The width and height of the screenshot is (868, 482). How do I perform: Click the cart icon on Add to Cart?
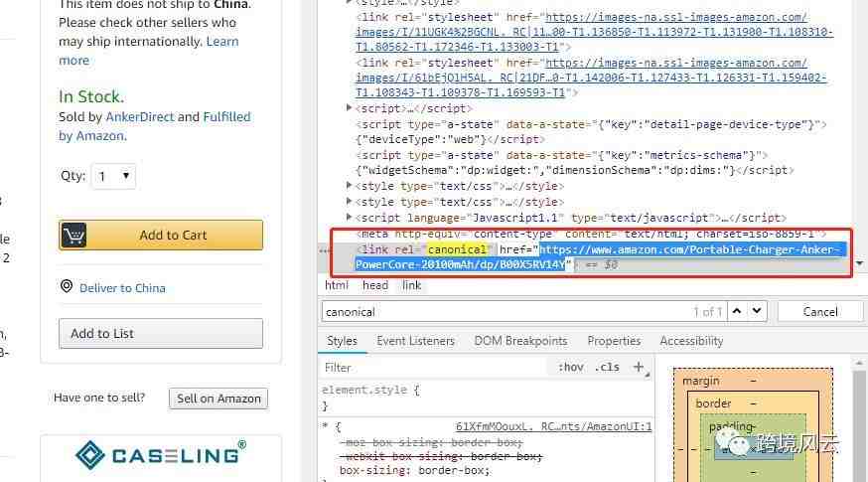73,235
